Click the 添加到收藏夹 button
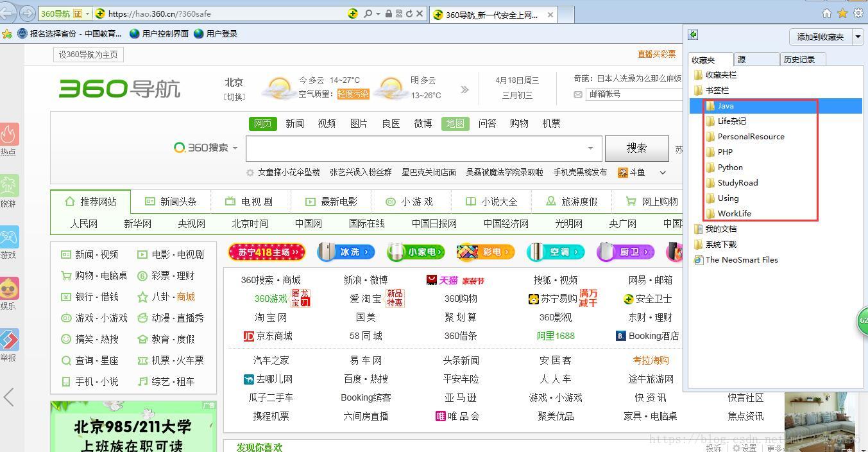Image resolution: width=868 pixels, height=452 pixels. click(x=820, y=37)
